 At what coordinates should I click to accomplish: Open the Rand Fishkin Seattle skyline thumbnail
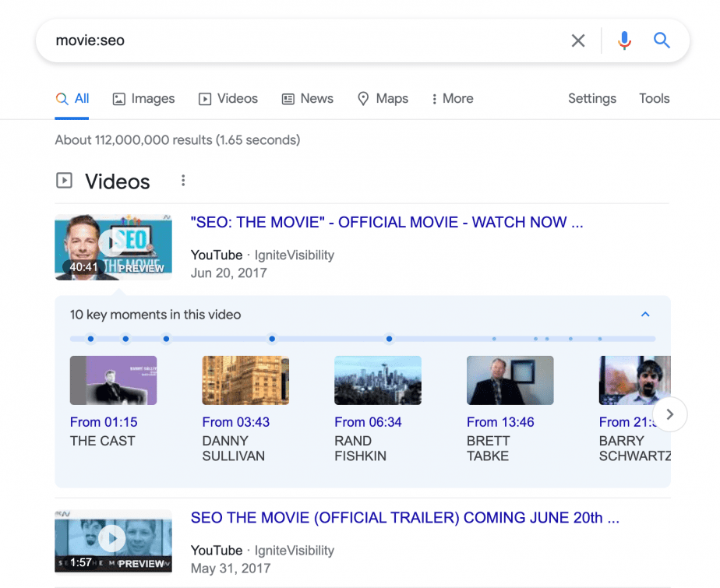(x=378, y=381)
